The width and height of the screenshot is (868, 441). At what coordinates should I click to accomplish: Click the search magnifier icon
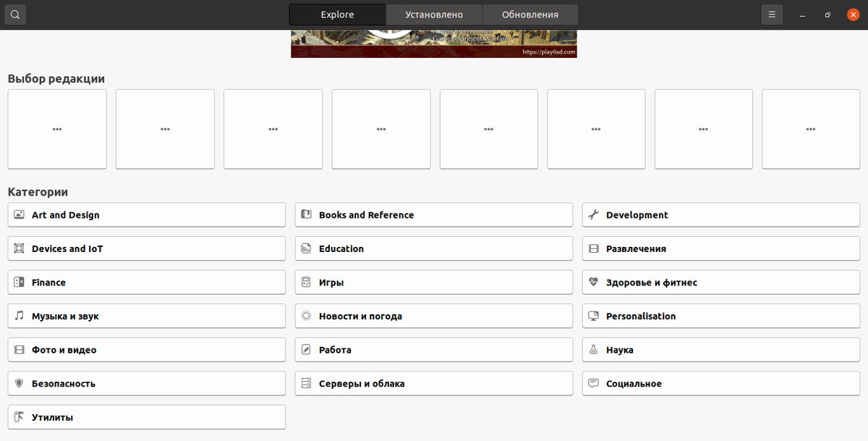click(x=14, y=14)
